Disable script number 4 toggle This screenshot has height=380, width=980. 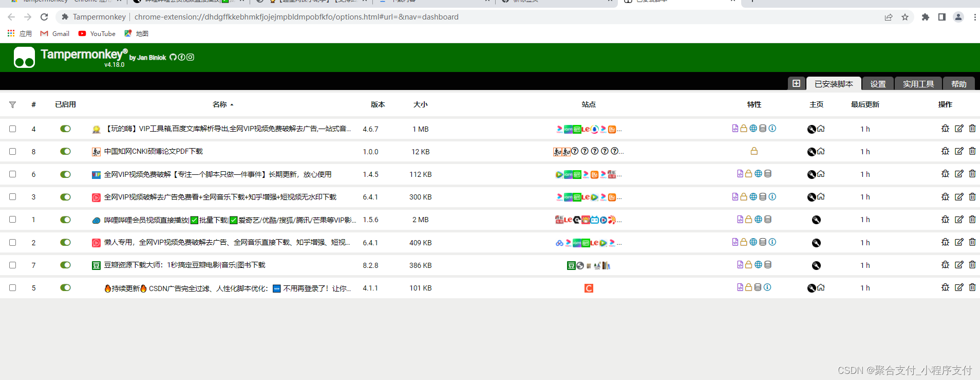[x=65, y=129]
